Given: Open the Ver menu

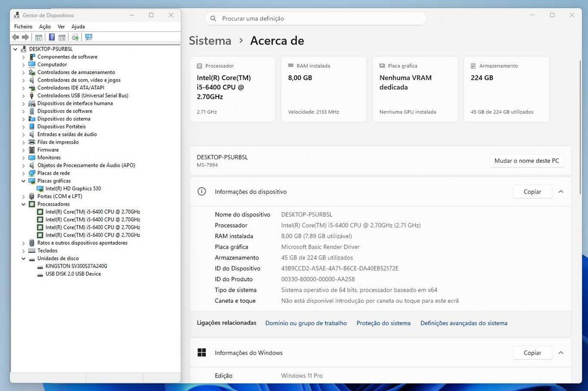Looking at the screenshot, I should coord(61,26).
